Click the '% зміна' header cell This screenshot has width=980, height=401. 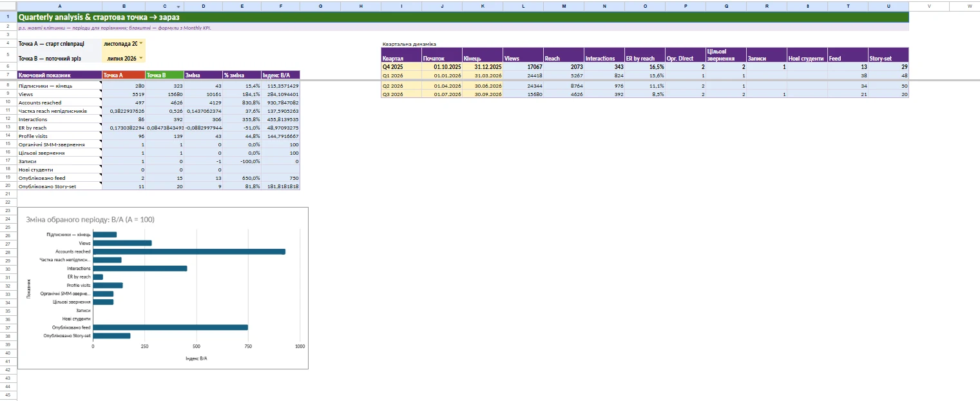tap(242, 75)
